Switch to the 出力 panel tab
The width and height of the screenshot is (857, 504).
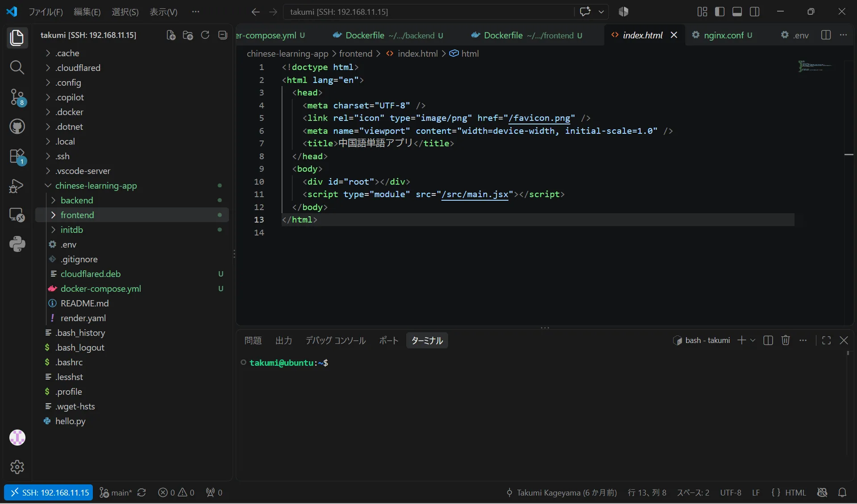tap(283, 340)
